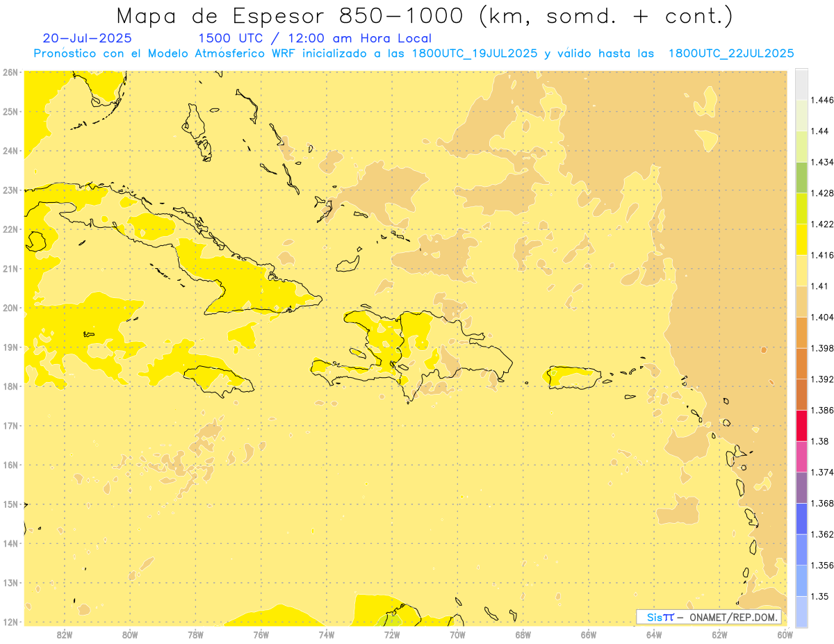834x644 pixels.
Task: Click the latitude label '26N'
Action: click(10, 72)
